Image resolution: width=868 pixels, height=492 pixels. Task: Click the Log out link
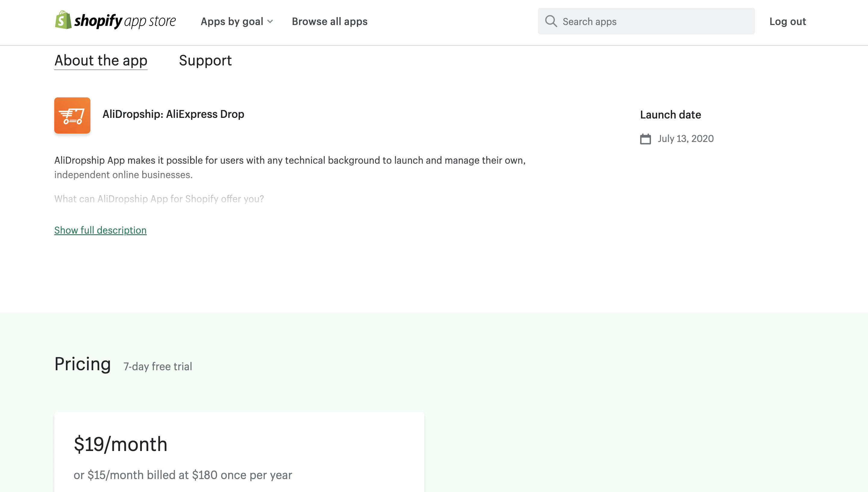[x=787, y=21]
